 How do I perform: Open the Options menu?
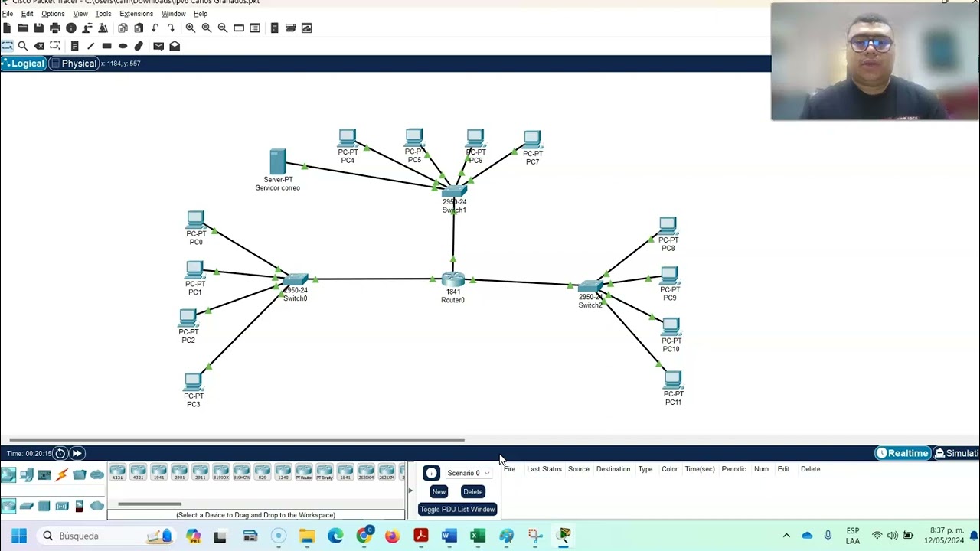click(x=53, y=14)
